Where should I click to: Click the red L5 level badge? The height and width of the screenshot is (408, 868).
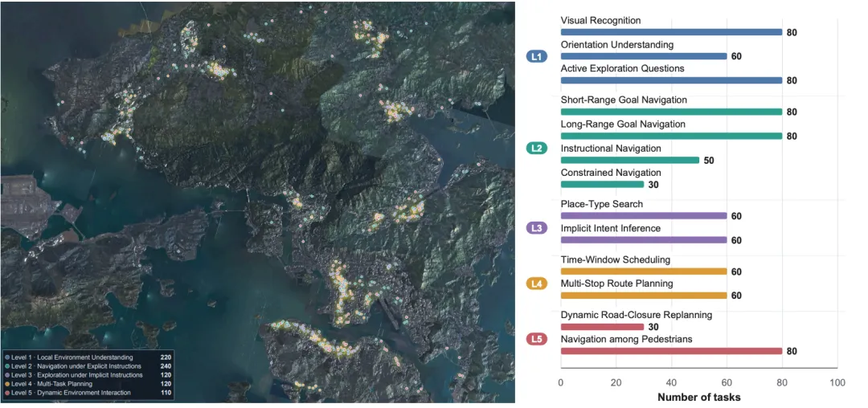tap(537, 339)
